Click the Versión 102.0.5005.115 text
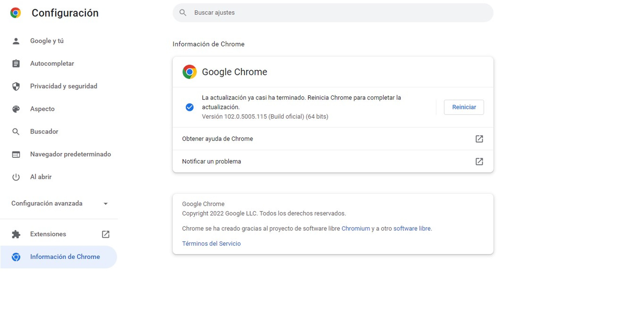Screen dimensions: 644x309 click(x=265, y=116)
